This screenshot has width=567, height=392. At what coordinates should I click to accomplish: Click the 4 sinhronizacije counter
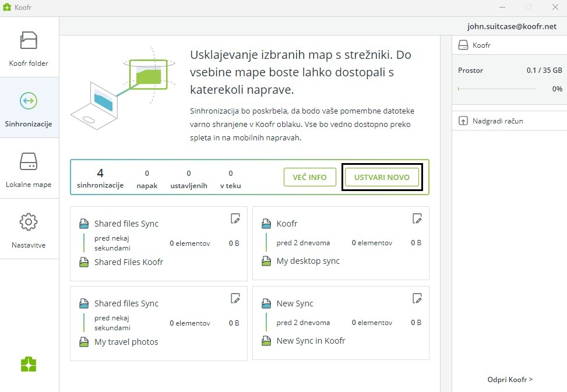coord(100,178)
